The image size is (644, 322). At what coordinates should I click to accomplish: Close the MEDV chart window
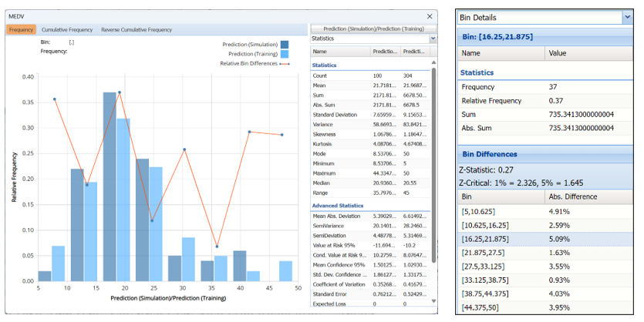[x=430, y=15]
